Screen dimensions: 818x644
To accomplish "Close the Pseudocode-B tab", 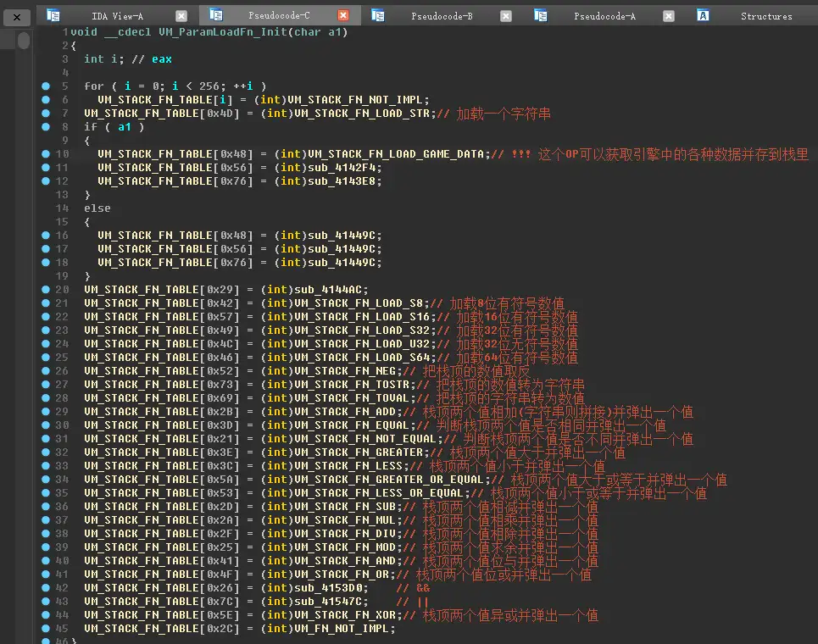I will 505,16.
